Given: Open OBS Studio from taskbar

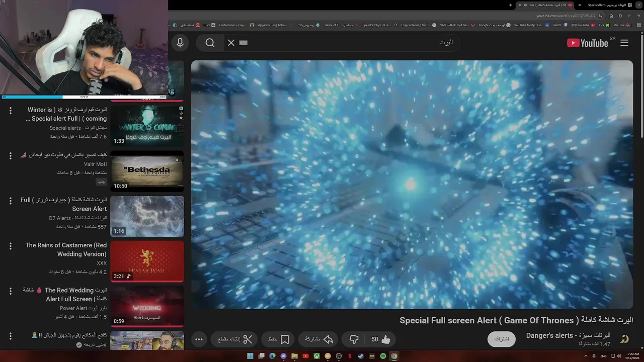Looking at the screenshot, I should [x=339, y=356].
